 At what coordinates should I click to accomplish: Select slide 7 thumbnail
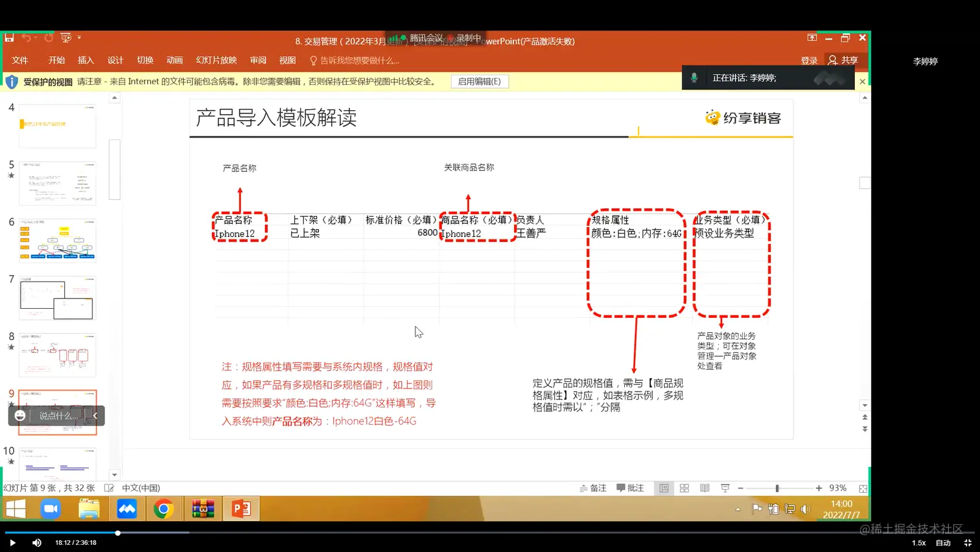(x=58, y=298)
